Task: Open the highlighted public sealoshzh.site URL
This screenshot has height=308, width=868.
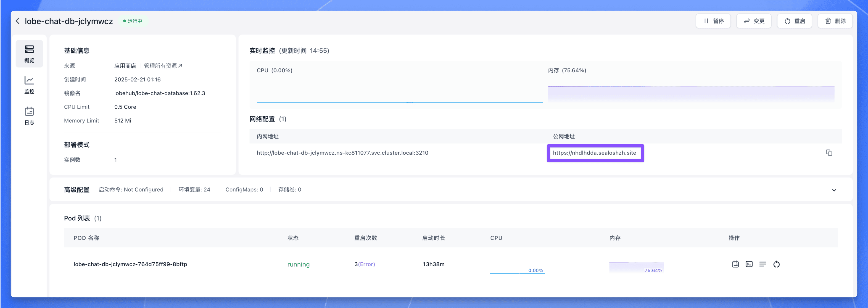Action: [x=595, y=153]
